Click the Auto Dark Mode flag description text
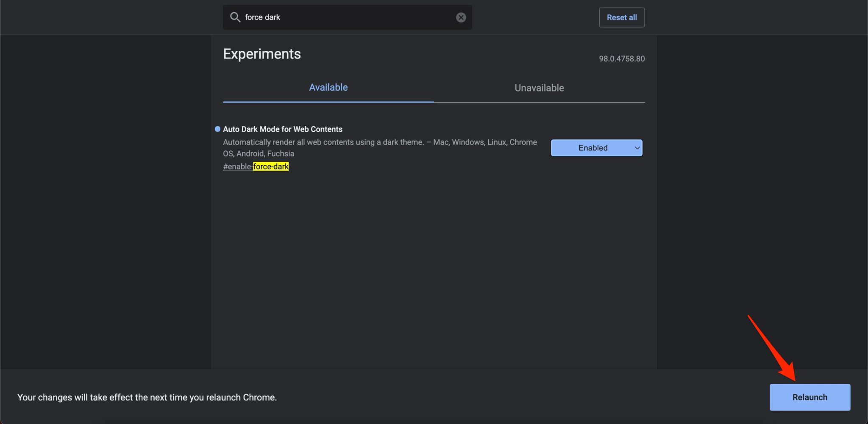This screenshot has height=424, width=868. [x=379, y=147]
